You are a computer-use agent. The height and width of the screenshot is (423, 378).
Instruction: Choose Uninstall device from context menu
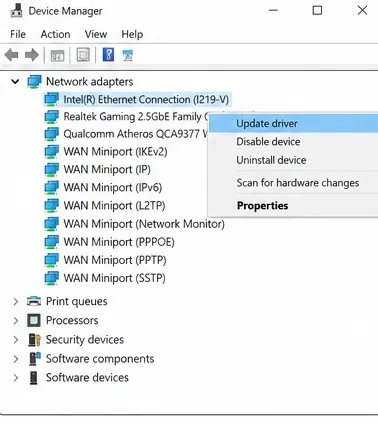pyautogui.click(x=293, y=160)
